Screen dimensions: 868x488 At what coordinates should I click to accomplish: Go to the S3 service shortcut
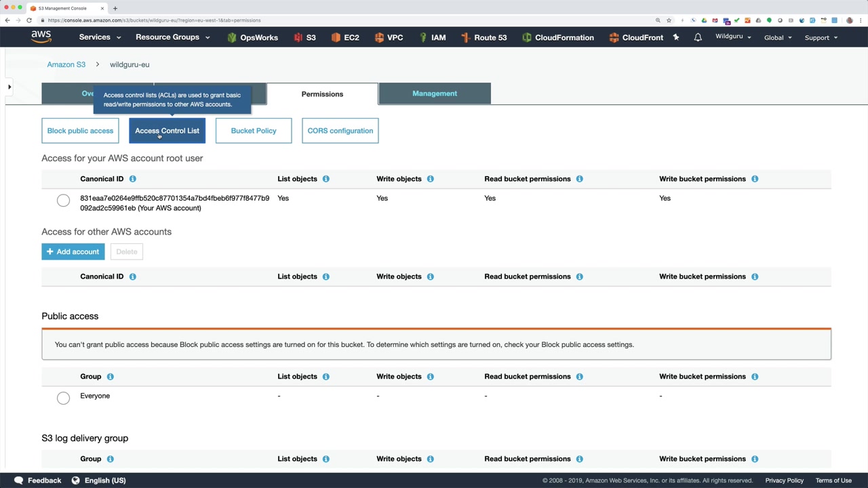304,37
